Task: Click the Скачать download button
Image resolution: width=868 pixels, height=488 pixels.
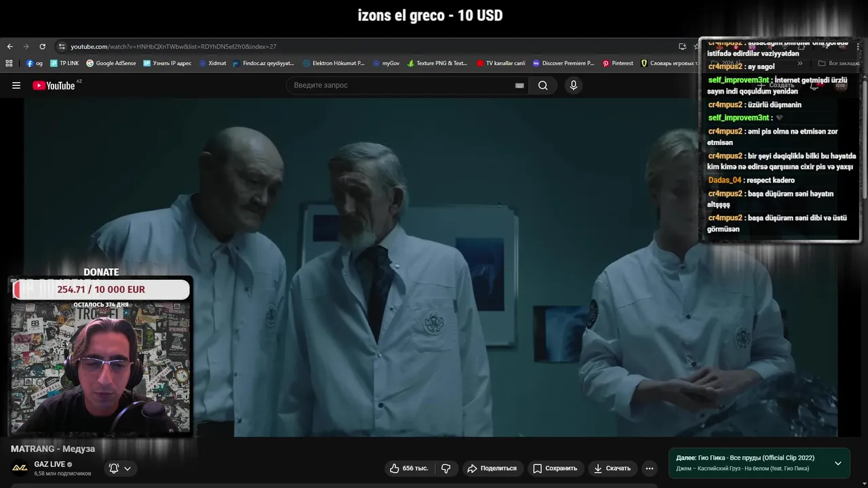Action: point(612,468)
